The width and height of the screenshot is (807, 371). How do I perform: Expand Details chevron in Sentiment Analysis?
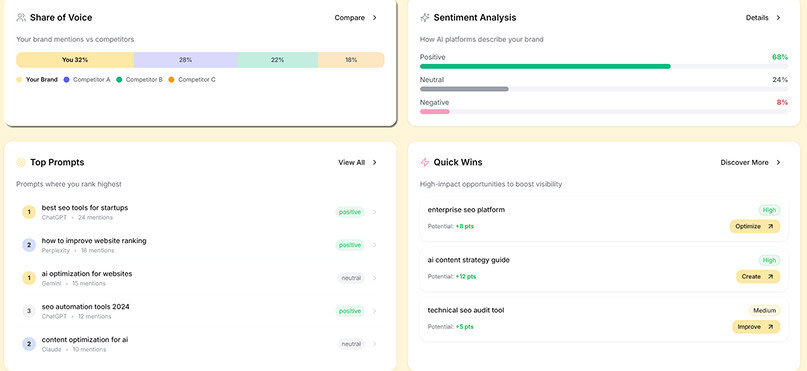coord(778,17)
